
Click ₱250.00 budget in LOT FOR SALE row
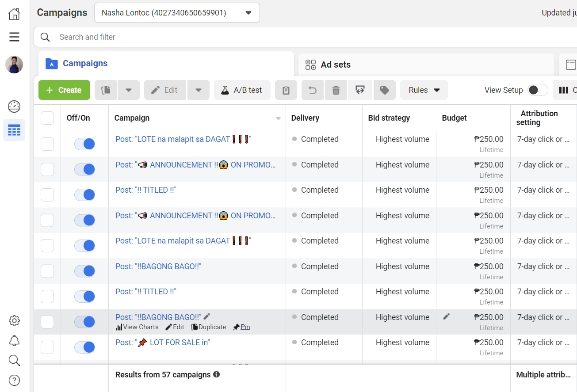pyautogui.click(x=489, y=343)
